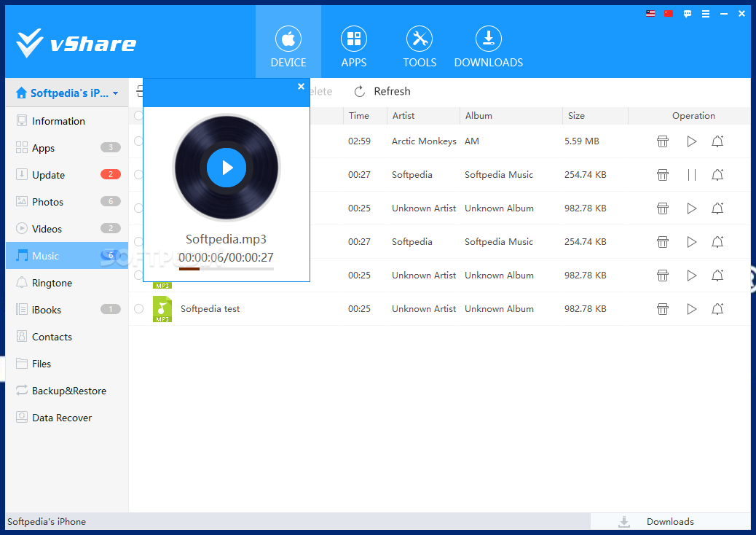This screenshot has width=756, height=535.
Task: Select Music in the sidebar
Action: pyautogui.click(x=67, y=256)
